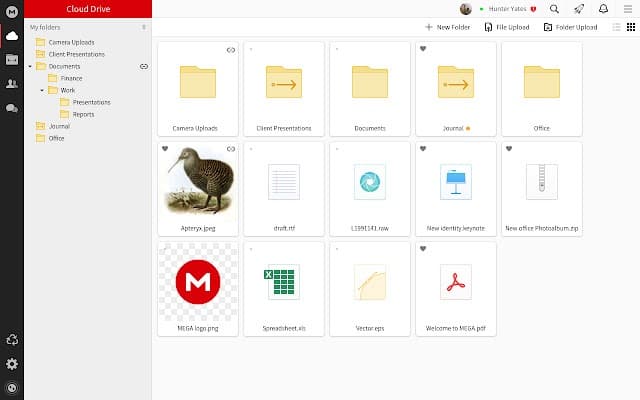Open Welcome to MEGA.pdf file
The image size is (640, 400).
pos(456,289)
